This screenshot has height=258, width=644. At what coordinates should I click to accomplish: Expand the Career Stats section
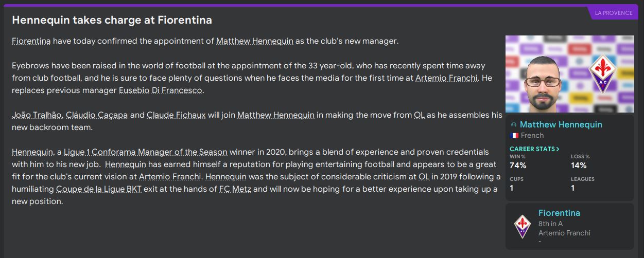pyautogui.click(x=534, y=149)
